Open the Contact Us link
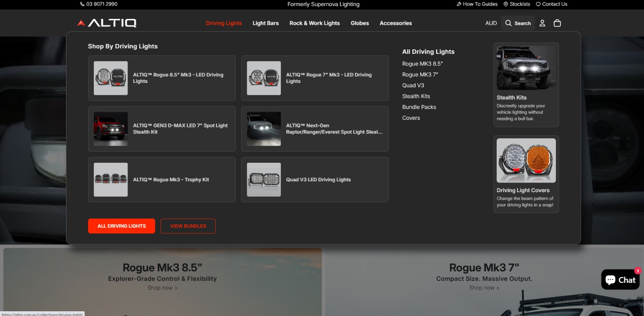The height and width of the screenshot is (316, 644). (x=555, y=4)
